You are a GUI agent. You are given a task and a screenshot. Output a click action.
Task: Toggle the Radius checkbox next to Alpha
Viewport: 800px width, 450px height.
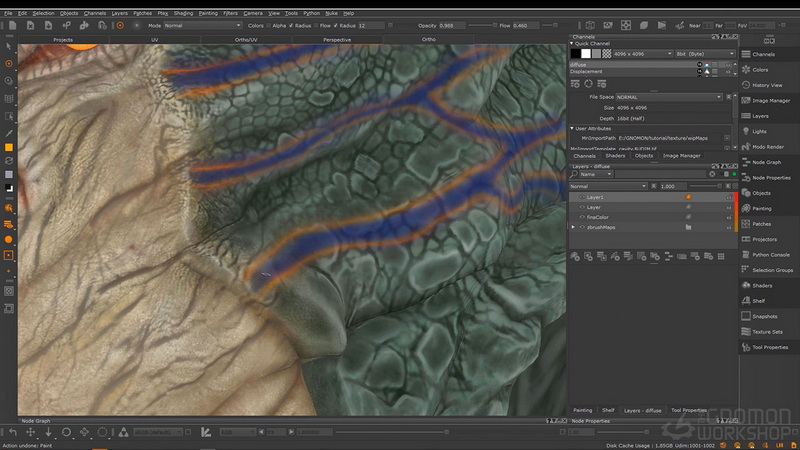click(291, 26)
